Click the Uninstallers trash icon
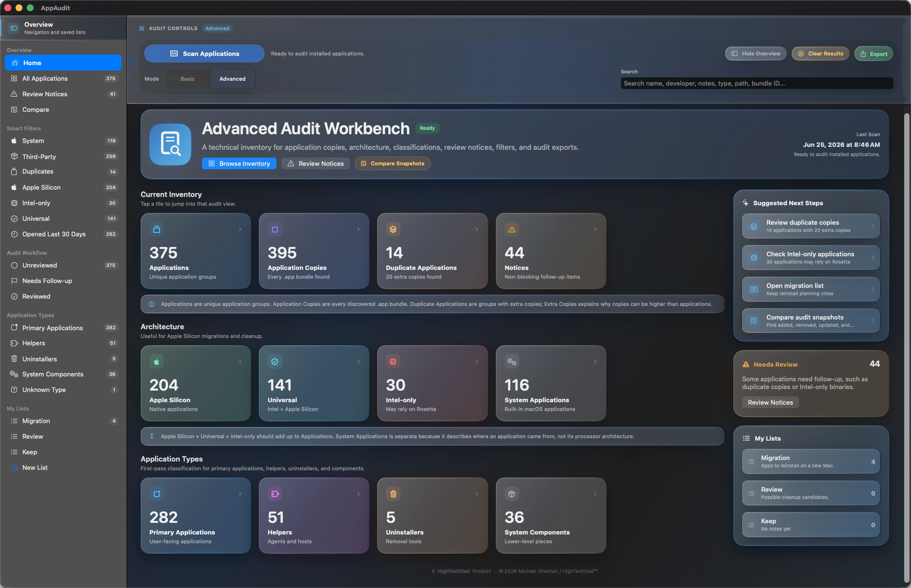 (x=393, y=494)
